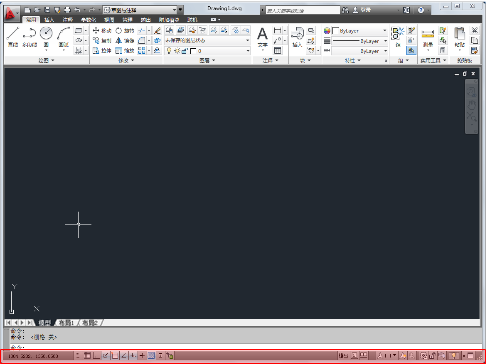Expand the Utilities (实用工具) panel
The height and width of the screenshot is (364, 486).
tap(433, 60)
